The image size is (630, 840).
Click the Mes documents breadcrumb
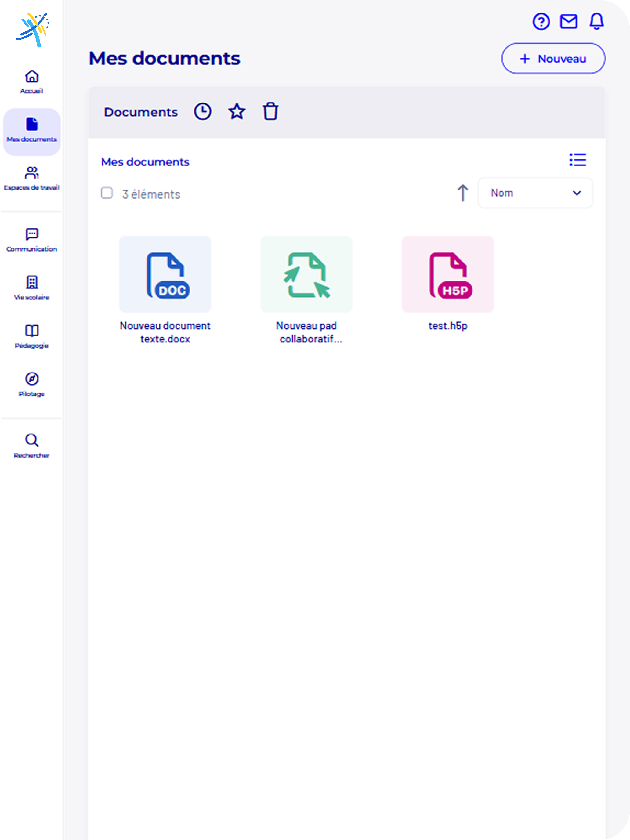(x=145, y=162)
